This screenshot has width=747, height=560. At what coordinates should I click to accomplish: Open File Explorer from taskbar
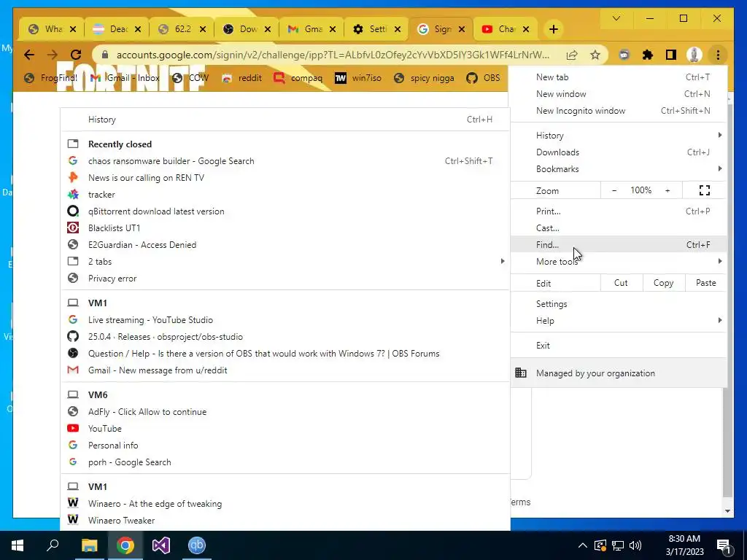point(89,545)
